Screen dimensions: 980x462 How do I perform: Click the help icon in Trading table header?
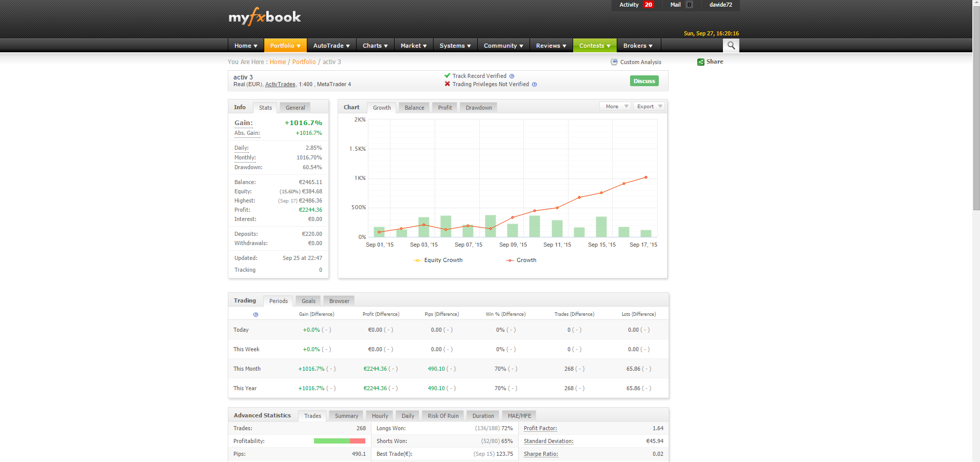[256, 314]
